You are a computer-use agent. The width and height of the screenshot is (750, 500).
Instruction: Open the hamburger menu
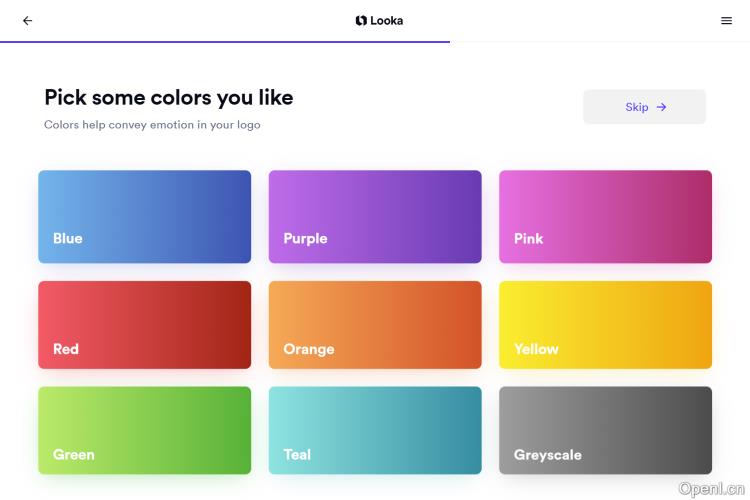pos(726,20)
